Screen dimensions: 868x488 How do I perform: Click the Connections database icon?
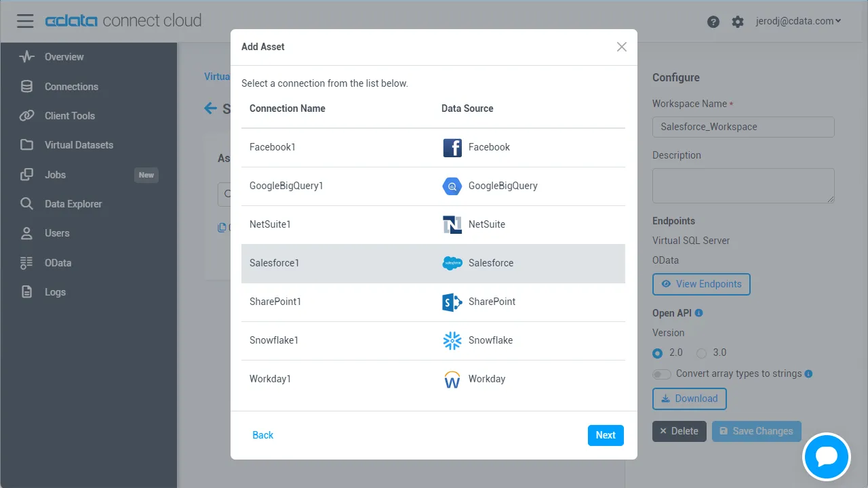tap(26, 87)
